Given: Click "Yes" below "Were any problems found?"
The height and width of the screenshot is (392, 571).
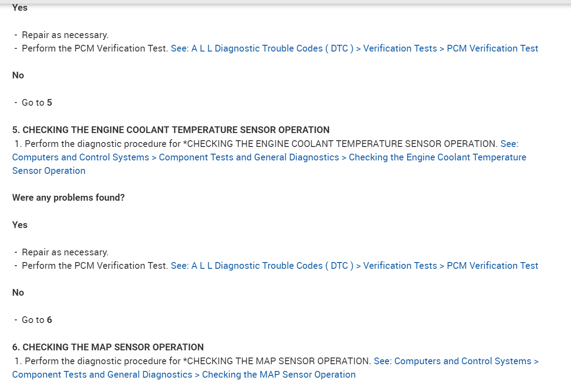Looking at the screenshot, I should [x=20, y=225].
